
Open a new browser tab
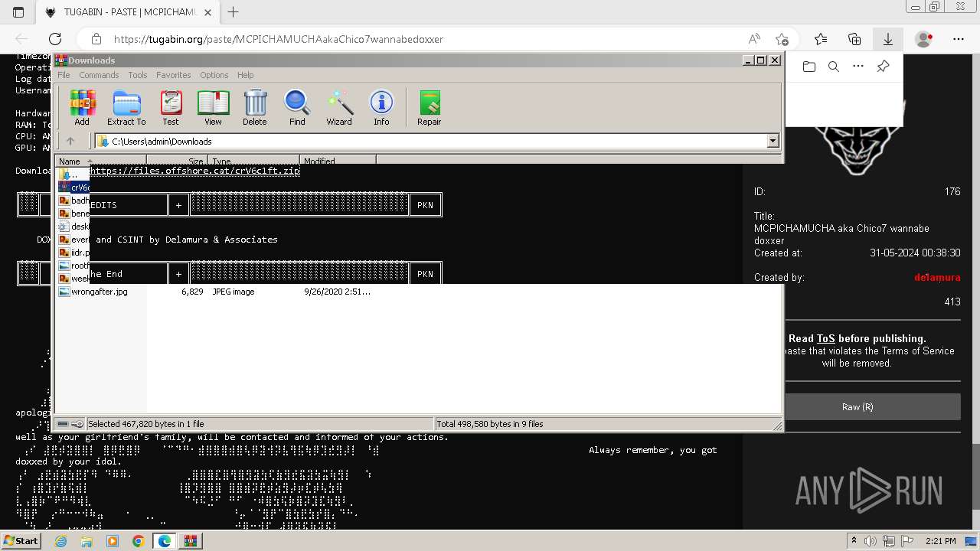click(234, 12)
